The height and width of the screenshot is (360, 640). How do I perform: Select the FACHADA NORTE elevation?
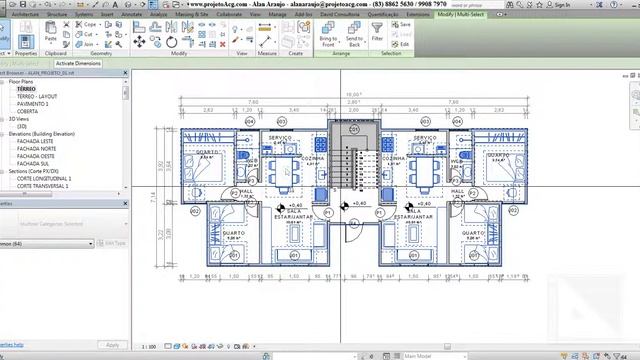36,149
